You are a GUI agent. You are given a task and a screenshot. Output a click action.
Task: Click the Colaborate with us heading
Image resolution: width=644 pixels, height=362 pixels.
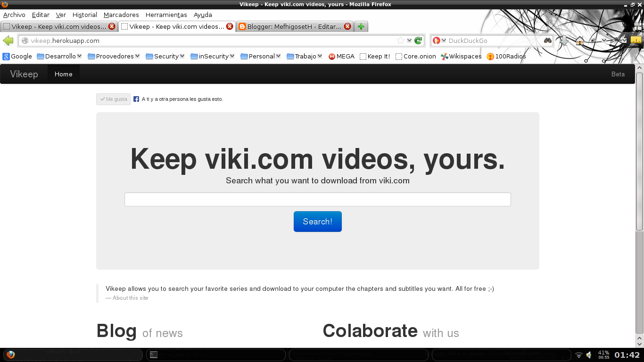[x=391, y=331]
